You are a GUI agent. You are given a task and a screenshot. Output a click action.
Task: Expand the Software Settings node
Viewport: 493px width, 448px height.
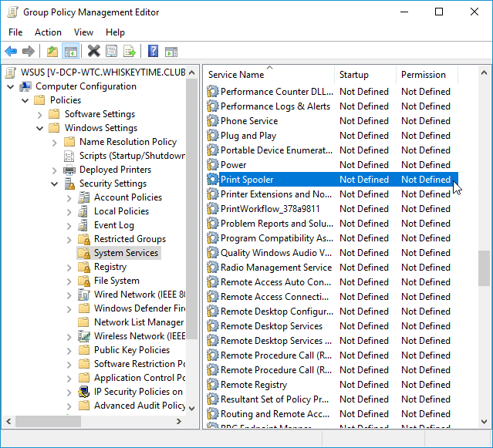coord(40,114)
